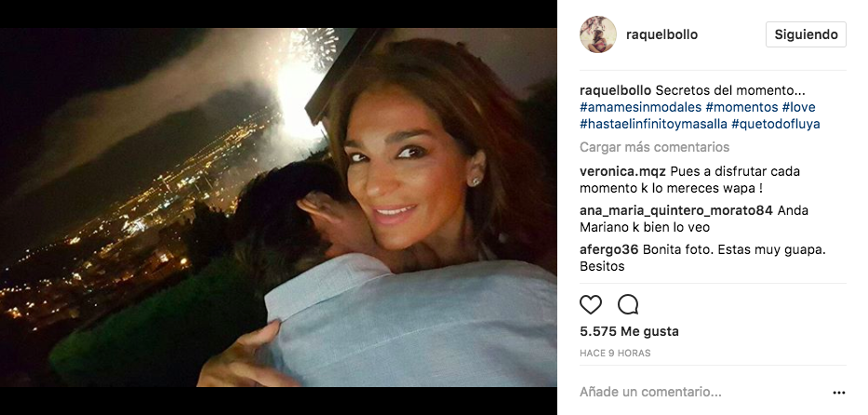Open the #amamesinmodales hashtag
Screen dimensions: 868x415
(640, 107)
